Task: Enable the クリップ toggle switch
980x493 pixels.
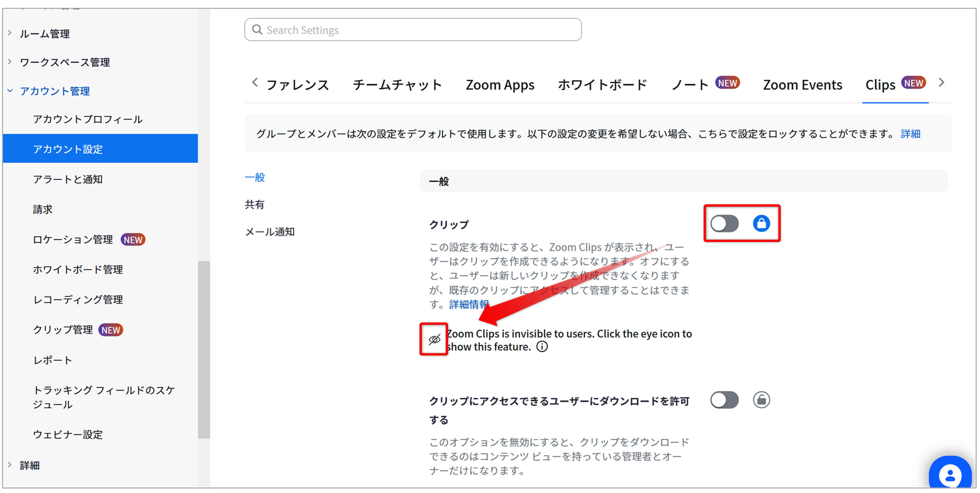Action: (x=724, y=223)
